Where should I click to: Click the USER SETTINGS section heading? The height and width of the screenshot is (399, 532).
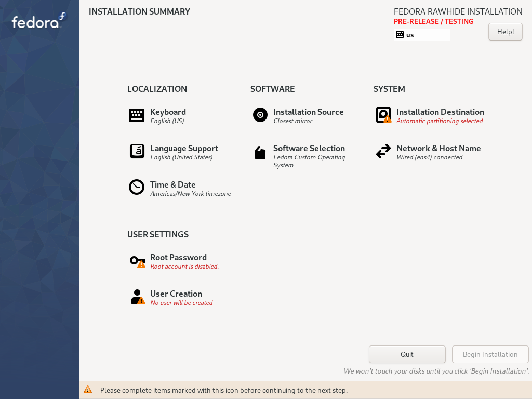pyautogui.click(x=158, y=234)
